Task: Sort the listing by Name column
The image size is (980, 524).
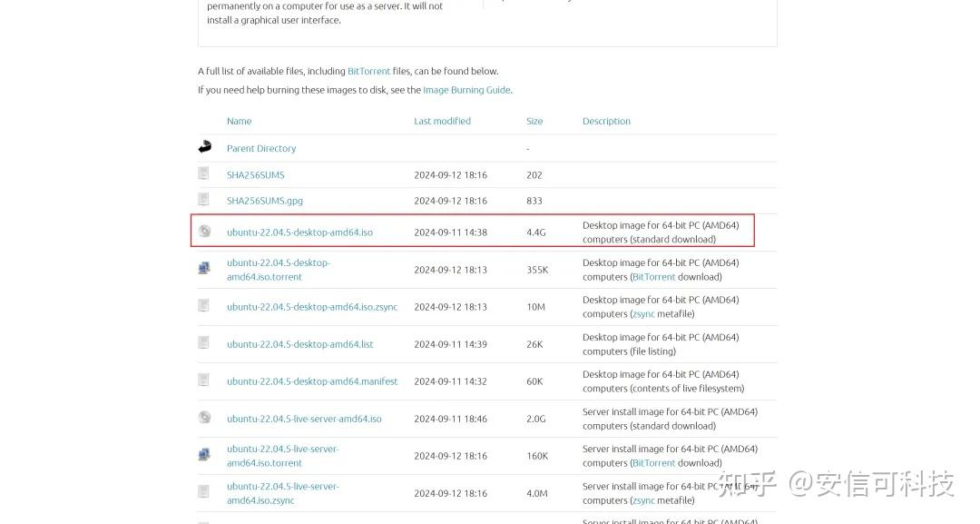Action: 240,122
